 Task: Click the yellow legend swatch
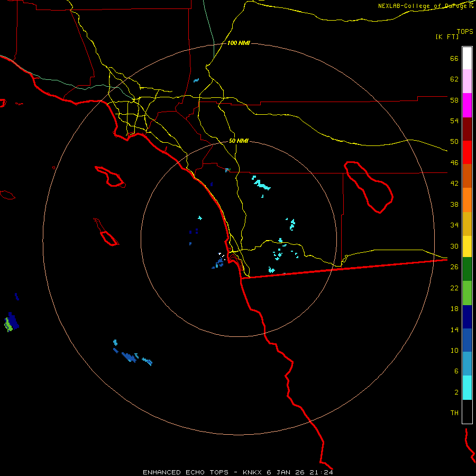(x=467, y=246)
